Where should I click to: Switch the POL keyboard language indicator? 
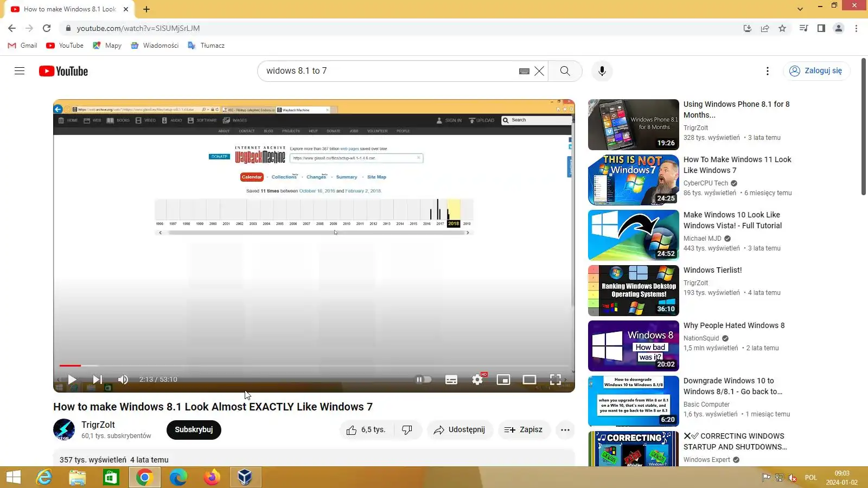pyautogui.click(x=810, y=478)
